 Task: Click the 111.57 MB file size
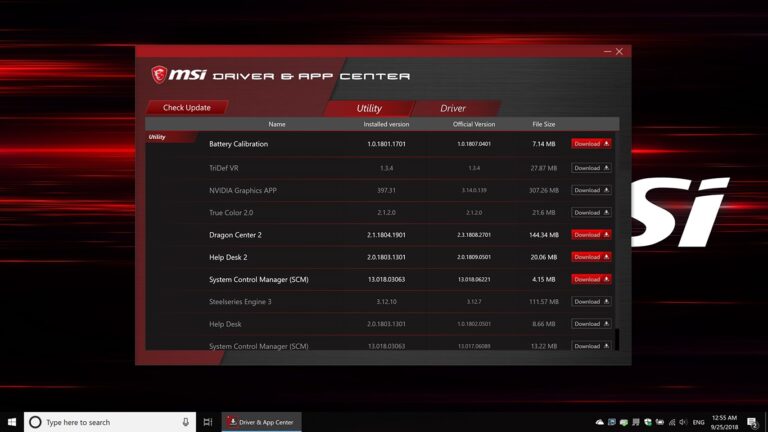pos(544,302)
